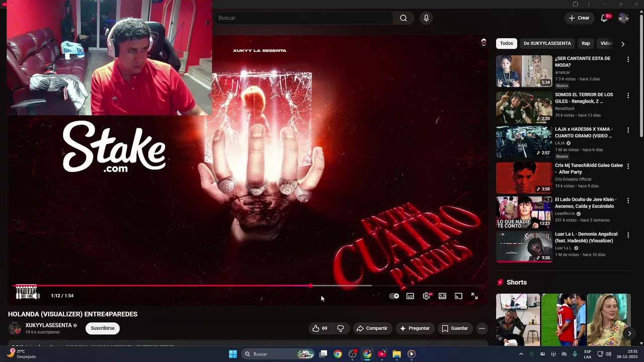Start voice search with microphone icon
Viewport: 644px width, 362px height.
pos(426,18)
